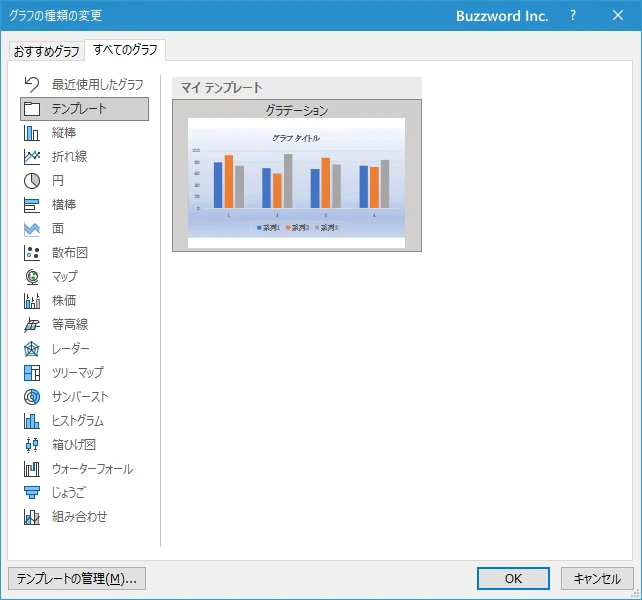Select the 折れ線 line chart icon
This screenshot has height=600, width=642.
[32, 157]
